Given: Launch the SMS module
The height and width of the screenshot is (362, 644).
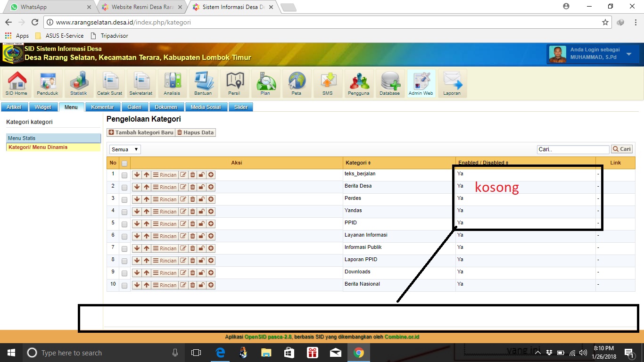Looking at the screenshot, I should (x=327, y=83).
